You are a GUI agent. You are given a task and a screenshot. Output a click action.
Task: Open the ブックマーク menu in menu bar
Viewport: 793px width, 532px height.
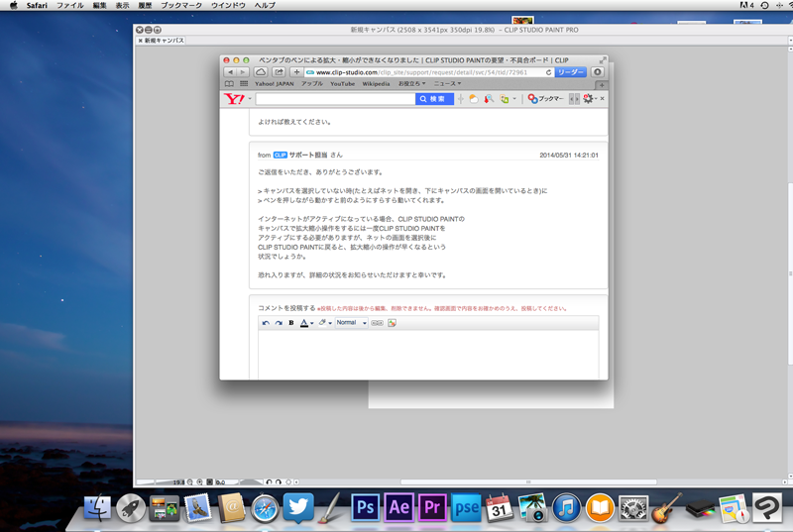coord(181,6)
